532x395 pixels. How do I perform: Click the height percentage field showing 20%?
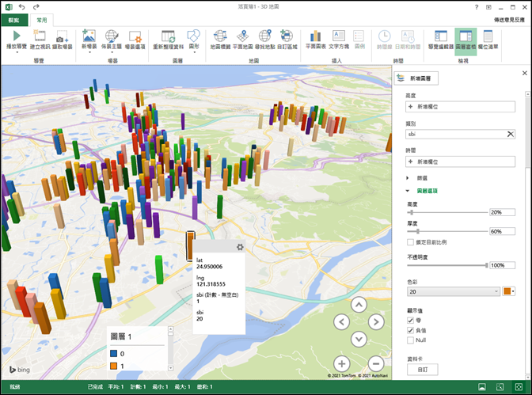click(x=502, y=212)
